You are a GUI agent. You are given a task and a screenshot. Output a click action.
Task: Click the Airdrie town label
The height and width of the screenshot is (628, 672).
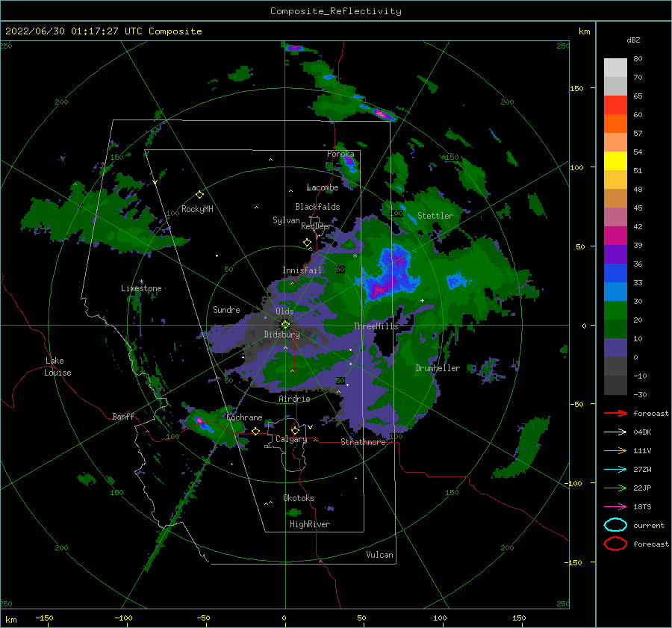pyautogui.click(x=294, y=399)
